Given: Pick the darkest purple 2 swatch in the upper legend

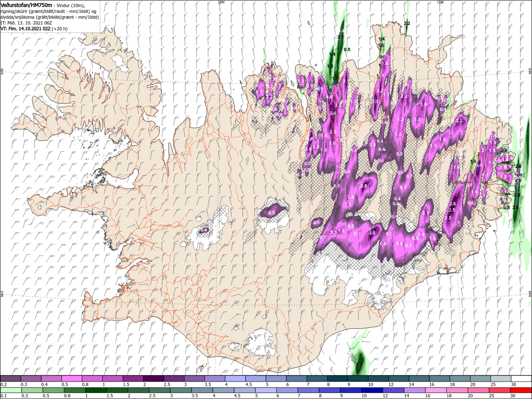Looking at the screenshot, I should (x=153, y=379).
